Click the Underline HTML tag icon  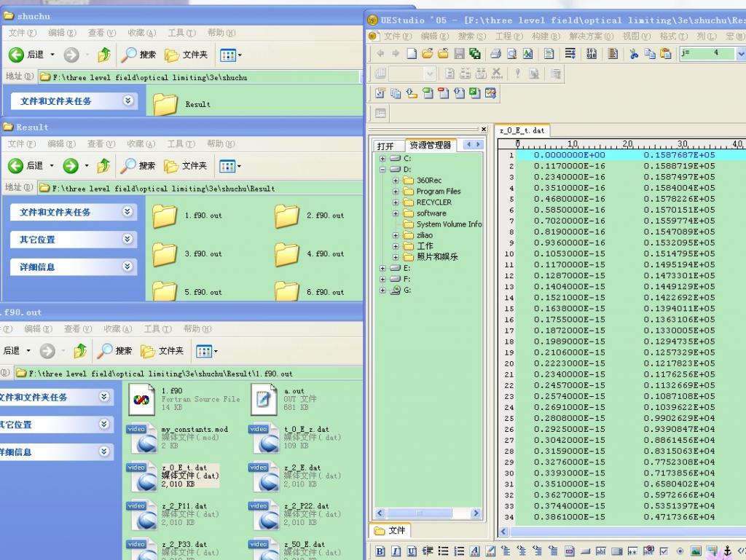(412, 551)
